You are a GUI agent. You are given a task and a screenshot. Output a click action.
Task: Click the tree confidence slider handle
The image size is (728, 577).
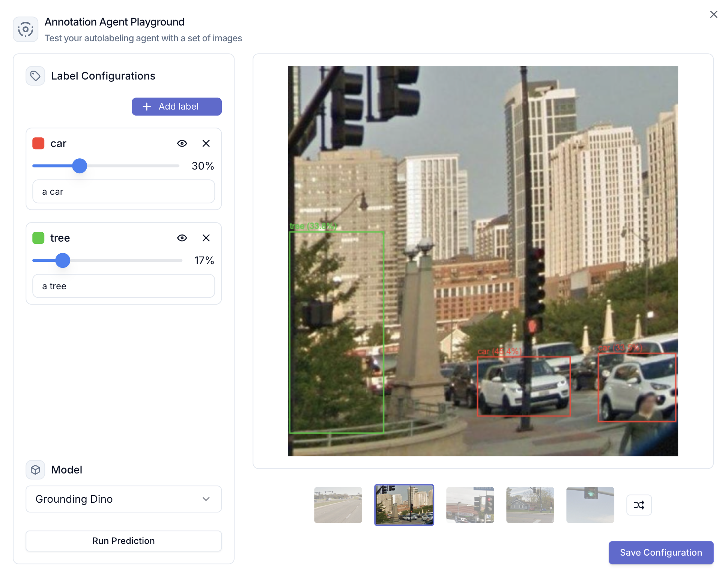(x=63, y=260)
